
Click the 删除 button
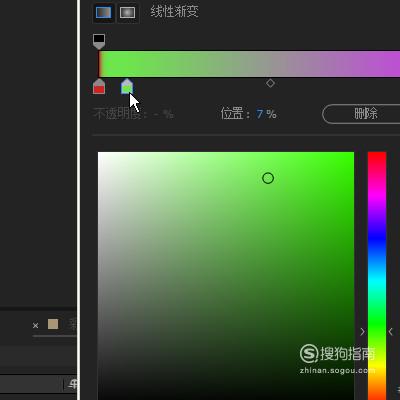tap(361, 114)
